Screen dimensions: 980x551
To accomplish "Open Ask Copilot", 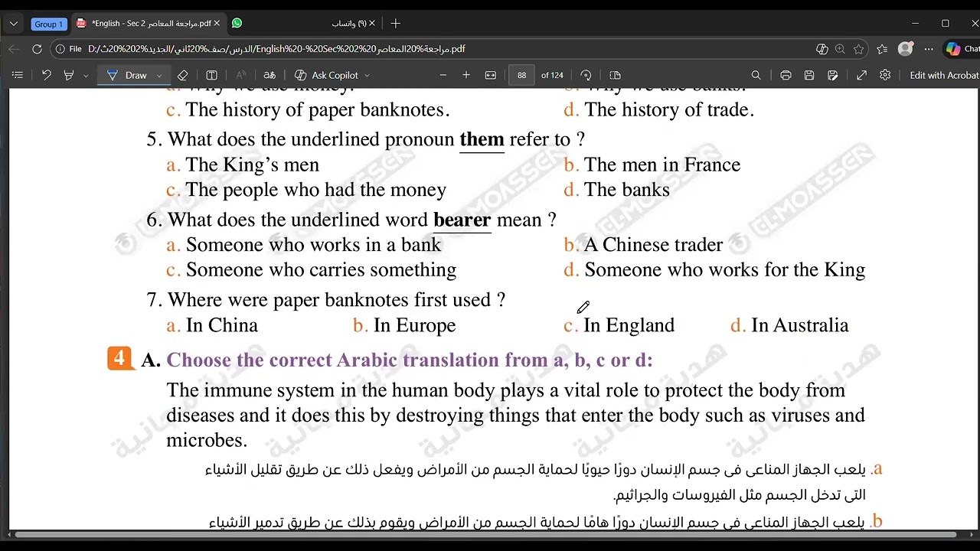I will click(327, 75).
